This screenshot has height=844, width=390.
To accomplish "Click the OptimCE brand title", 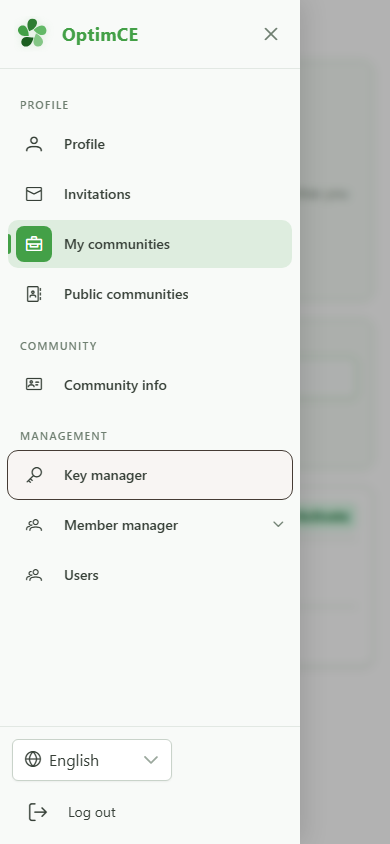I will click(x=100, y=34).
